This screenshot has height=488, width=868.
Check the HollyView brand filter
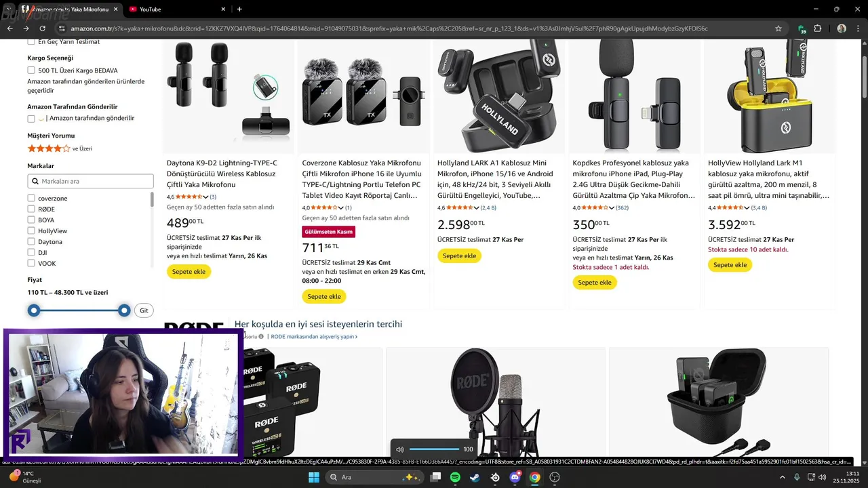(x=31, y=230)
